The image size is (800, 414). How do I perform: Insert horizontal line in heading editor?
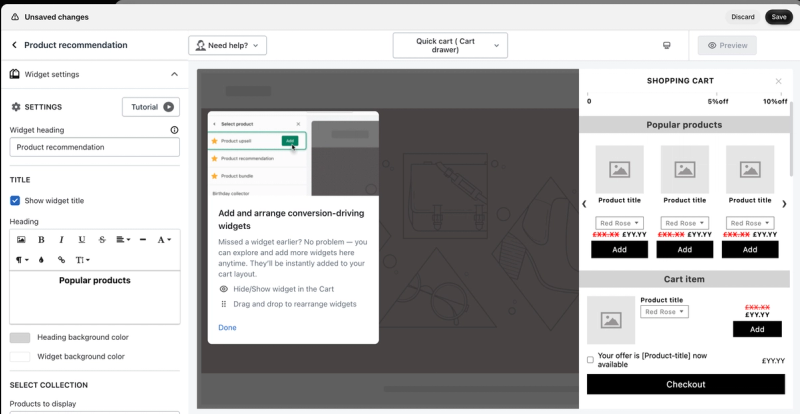pos(143,239)
